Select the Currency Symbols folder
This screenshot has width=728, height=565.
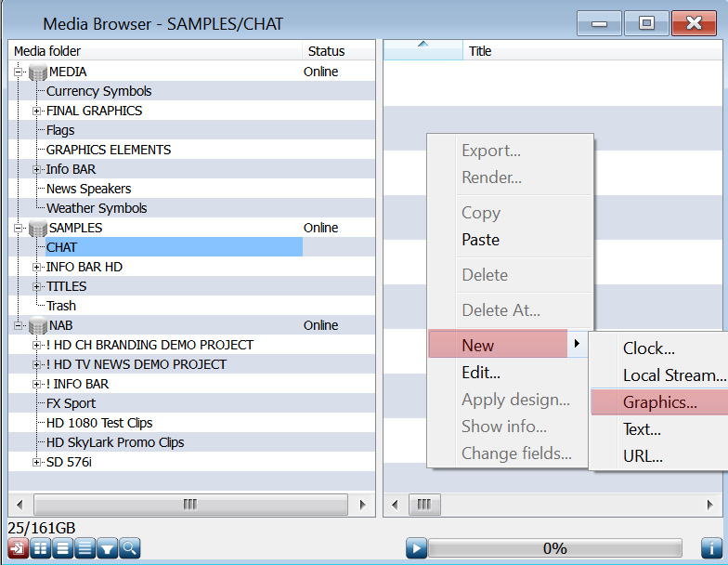pyautogui.click(x=98, y=91)
